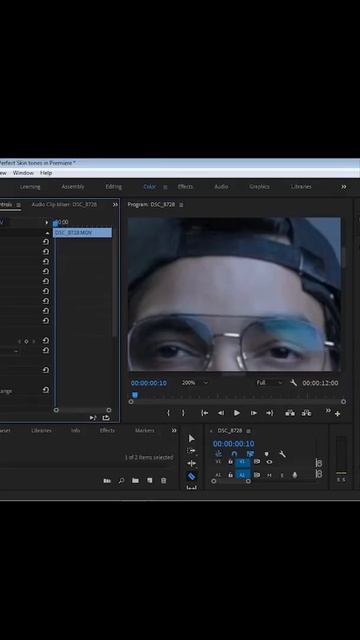Open timeline display settings wrench
This screenshot has width=360, height=640.
click(282, 453)
